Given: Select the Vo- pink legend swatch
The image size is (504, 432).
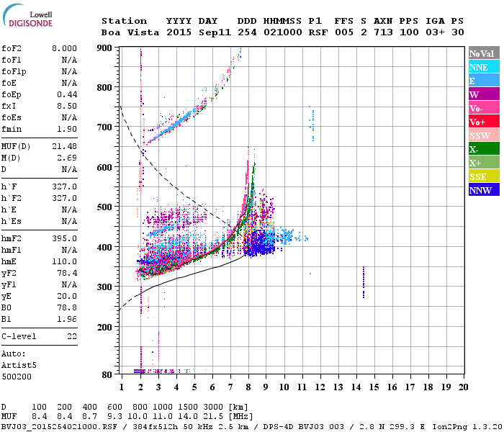Looking at the screenshot, I should (x=484, y=108).
